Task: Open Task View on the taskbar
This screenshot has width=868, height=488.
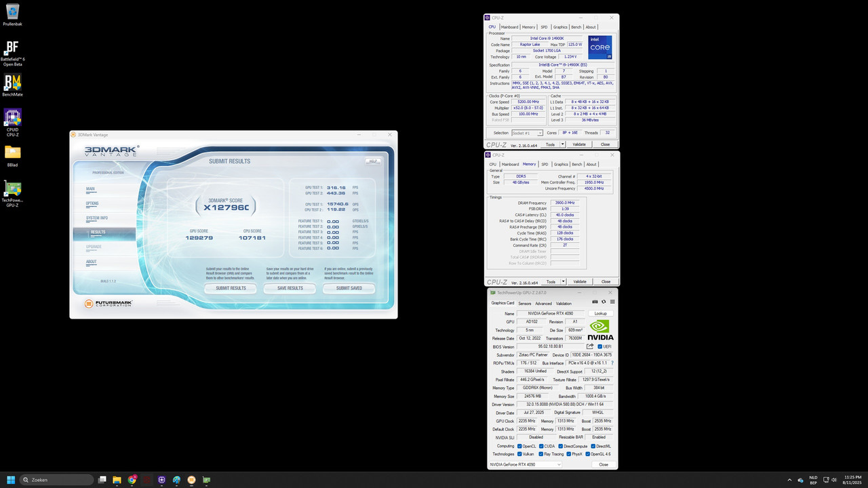Action: point(102,480)
